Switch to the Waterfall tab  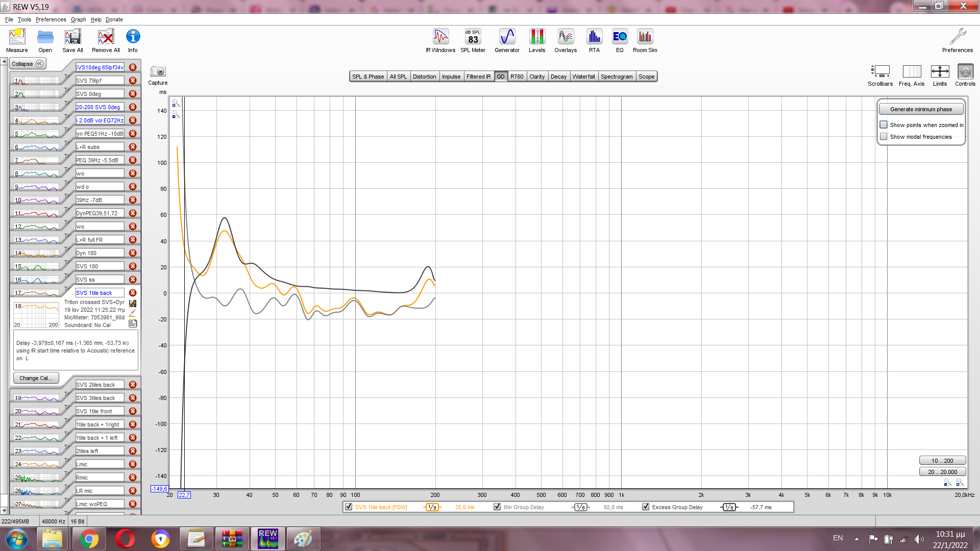pyautogui.click(x=583, y=77)
